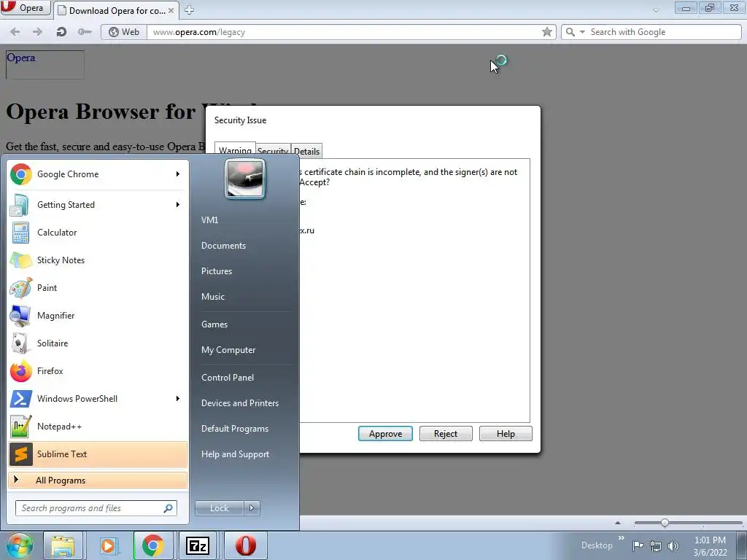Screen dimensions: 747x560
Task: Reload the page in Opera
Action: (x=61, y=32)
